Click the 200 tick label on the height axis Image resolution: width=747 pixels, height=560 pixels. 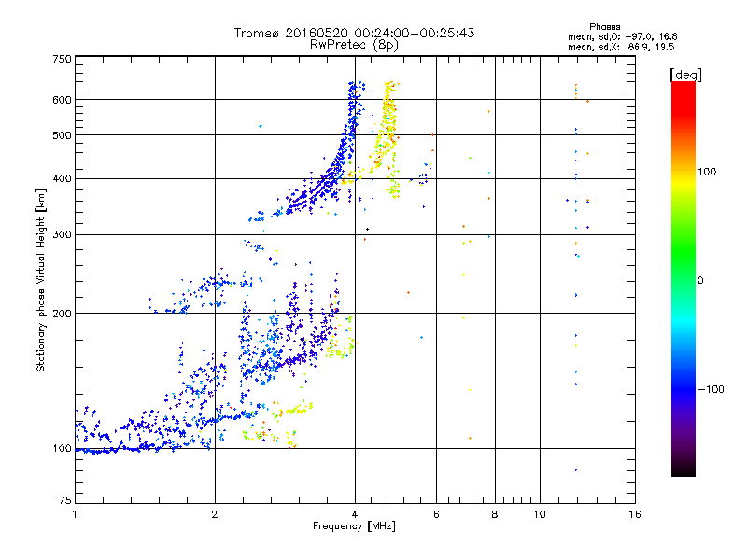pyautogui.click(x=62, y=314)
